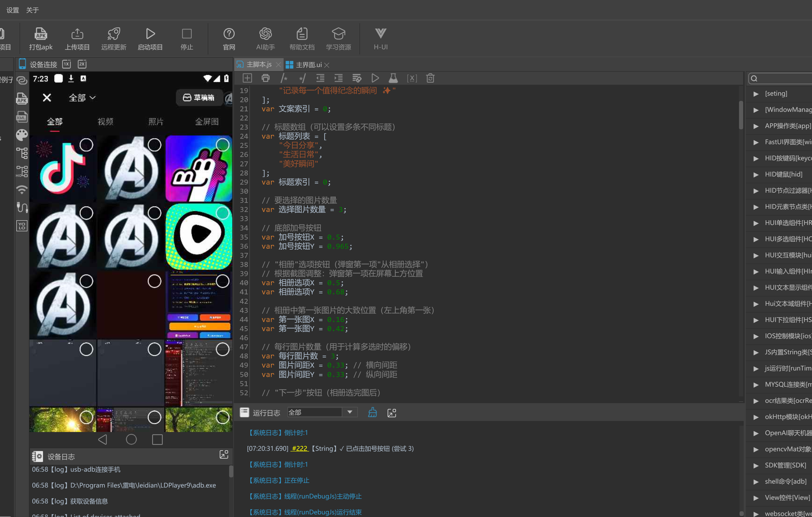
Task: Open the run log filter 全部 dropdown
Action: tap(322, 412)
